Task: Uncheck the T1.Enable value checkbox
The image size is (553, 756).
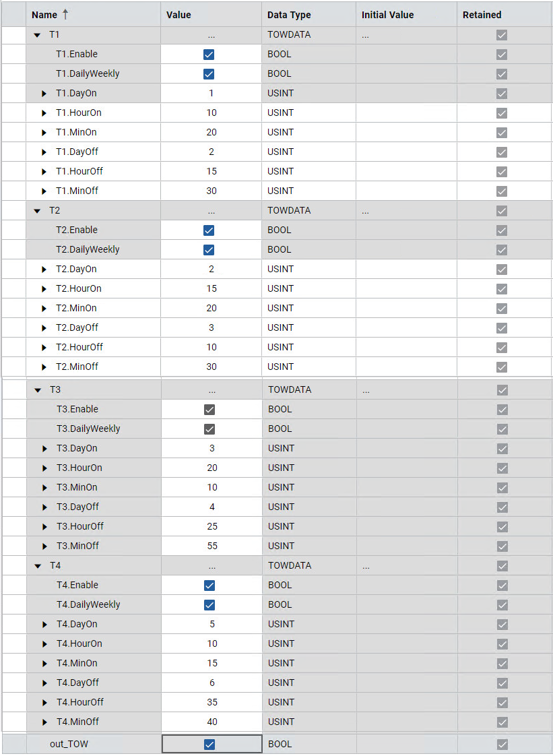Action: (209, 55)
